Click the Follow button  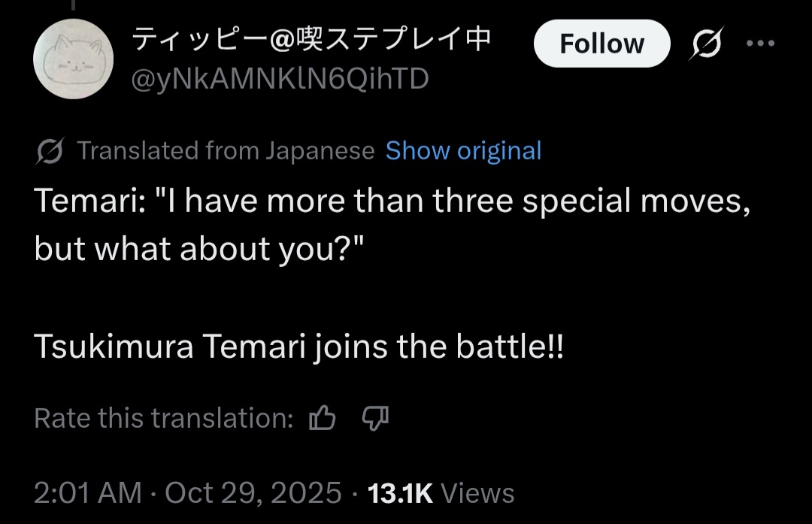tap(601, 44)
